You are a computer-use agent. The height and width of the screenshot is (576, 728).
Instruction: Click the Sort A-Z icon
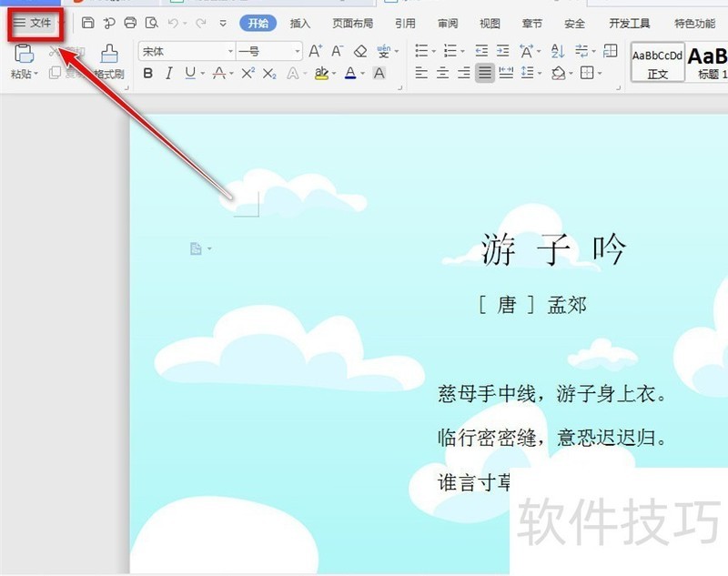pyautogui.click(x=558, y=51)
